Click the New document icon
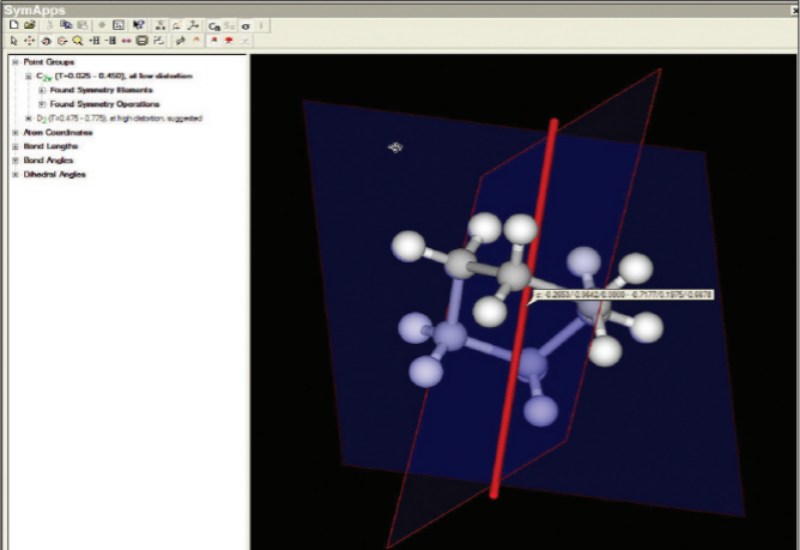800x550 pixels. point(13,25)
